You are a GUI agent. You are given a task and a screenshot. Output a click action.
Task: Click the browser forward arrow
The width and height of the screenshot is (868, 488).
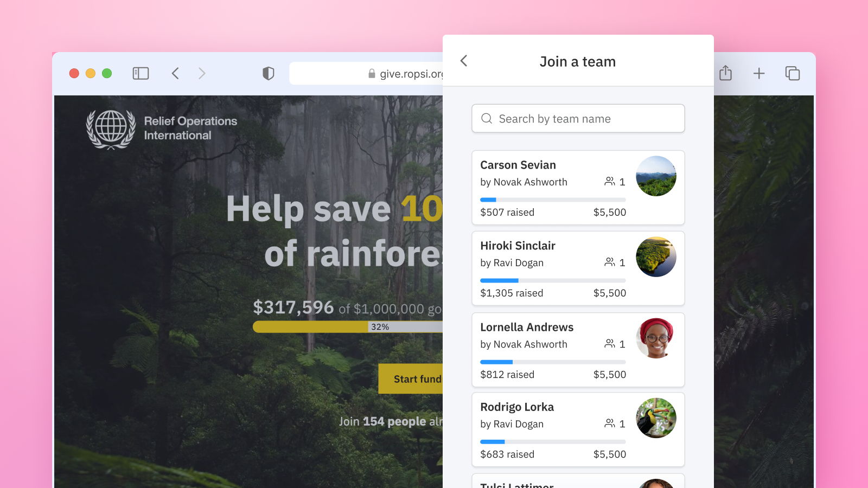click(202, 73)
